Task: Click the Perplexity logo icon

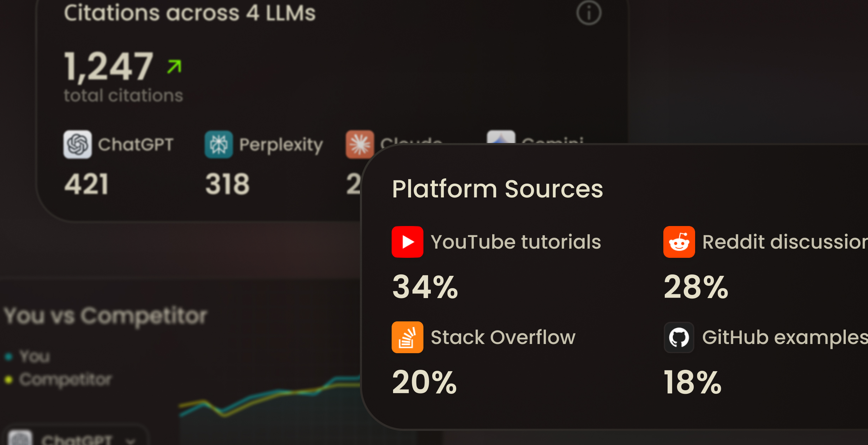Action: (219, 144)
